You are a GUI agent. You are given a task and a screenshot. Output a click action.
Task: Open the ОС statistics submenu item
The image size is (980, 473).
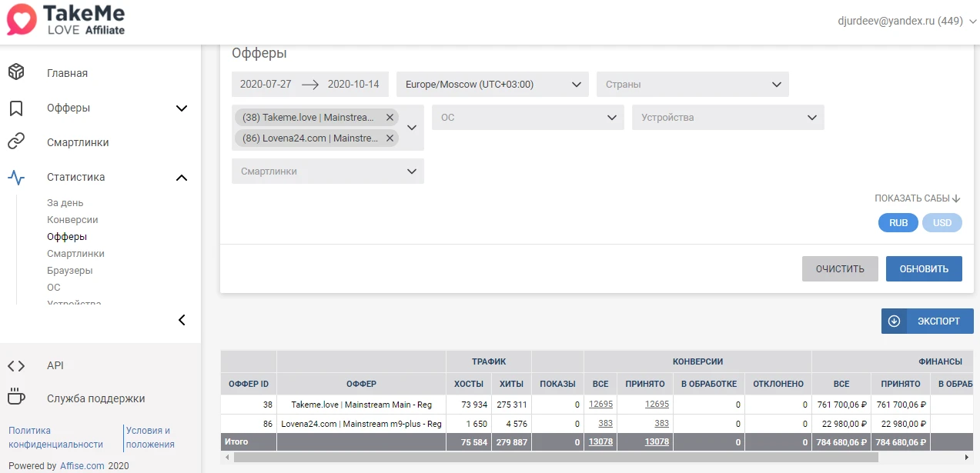pos(53,288)
